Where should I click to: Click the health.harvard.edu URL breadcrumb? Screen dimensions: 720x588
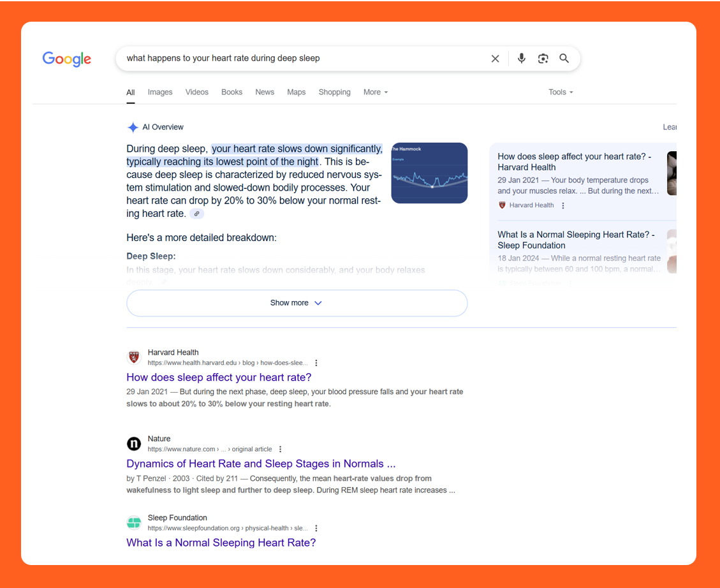228,363
